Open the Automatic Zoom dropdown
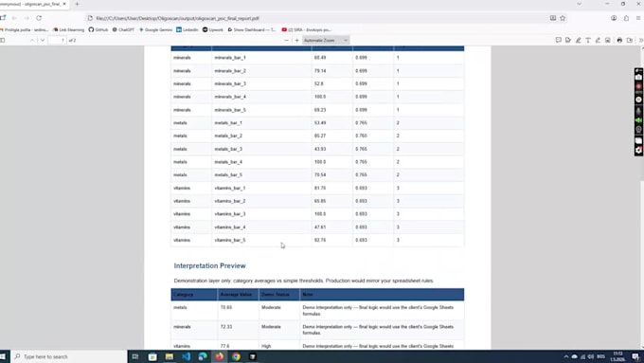The width and height of the screenshot is (644, 363). [x=326, y=41]
